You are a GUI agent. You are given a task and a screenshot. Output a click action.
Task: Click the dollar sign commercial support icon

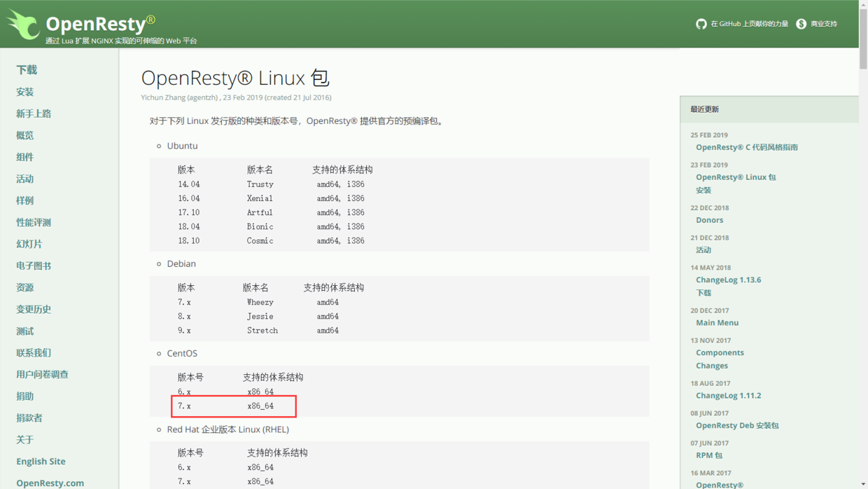click(801, 24)
